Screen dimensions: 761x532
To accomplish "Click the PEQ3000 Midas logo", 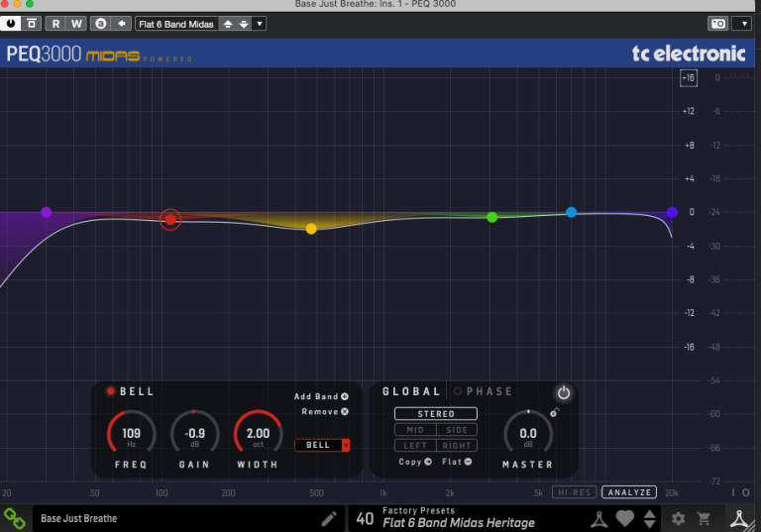I will 99,53.
